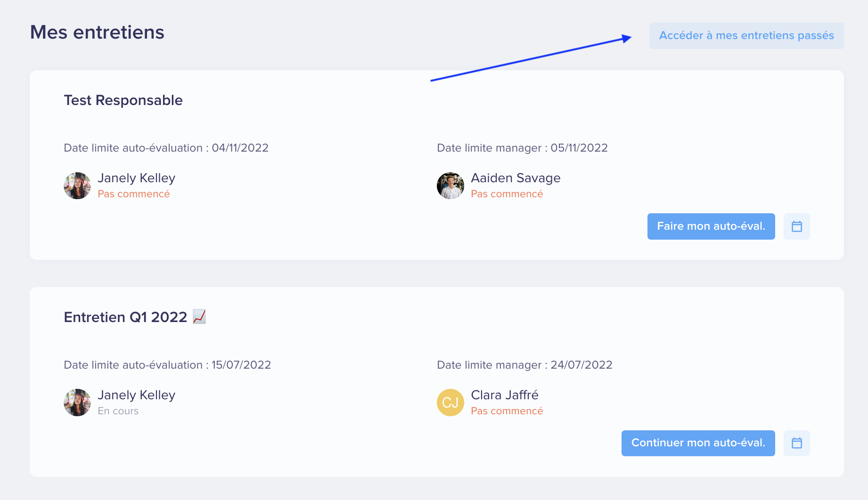Click the chart emoji next to Entretien Q1 2022
This screenshot has height=500, width=868.
click(x=199, y=316)
